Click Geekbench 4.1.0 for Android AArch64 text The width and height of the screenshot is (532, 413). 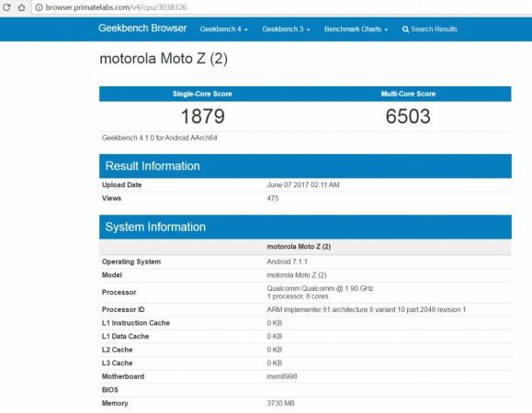pos(160,138)
